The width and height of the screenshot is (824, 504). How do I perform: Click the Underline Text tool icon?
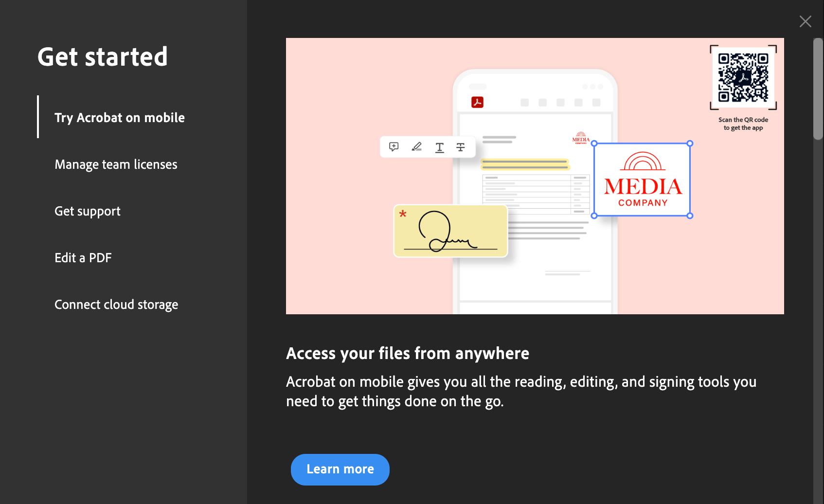[439, 147]
